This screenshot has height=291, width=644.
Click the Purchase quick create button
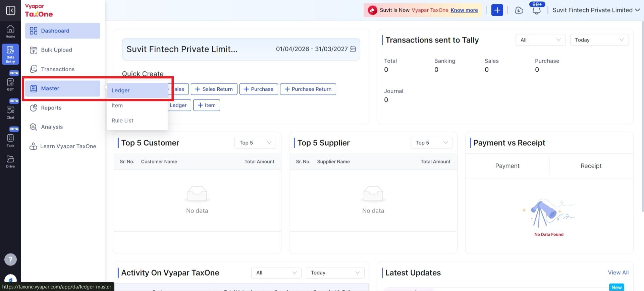tap(259, 89)
